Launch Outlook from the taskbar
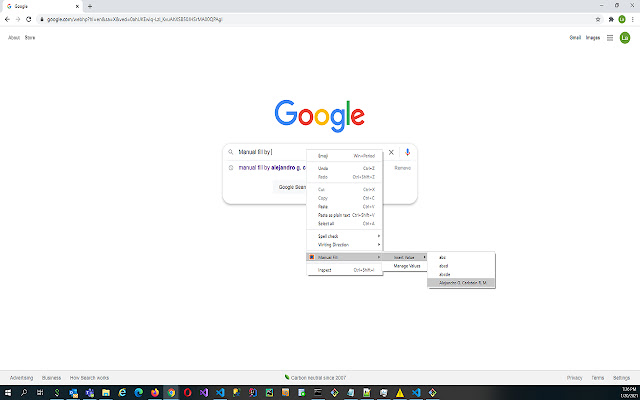Viewport: 640px width, 400px height. point(73,393)
